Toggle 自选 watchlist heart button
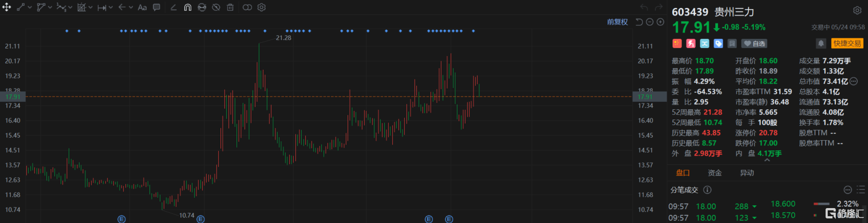The height and width of the screenshot is (223, 868). click(x=753, y=43)
